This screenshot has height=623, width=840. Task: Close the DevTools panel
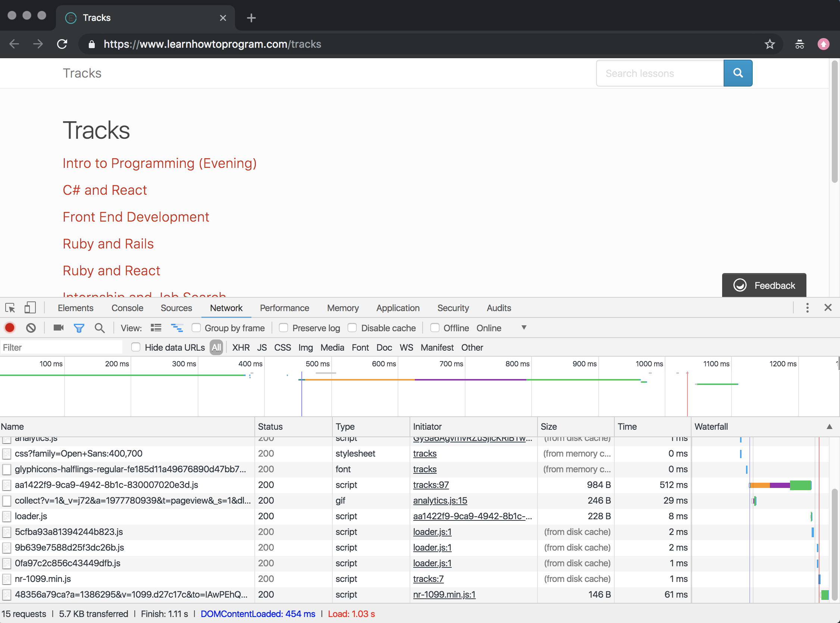(828, 308)
